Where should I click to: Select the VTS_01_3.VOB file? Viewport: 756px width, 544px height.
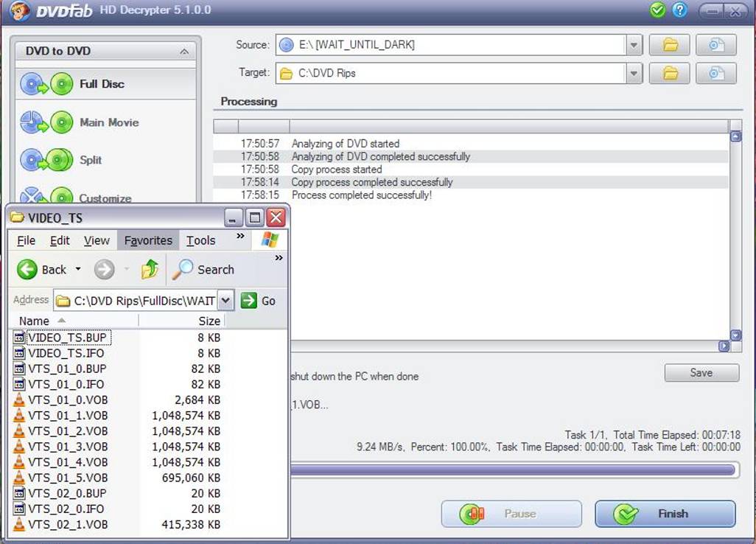68,447
